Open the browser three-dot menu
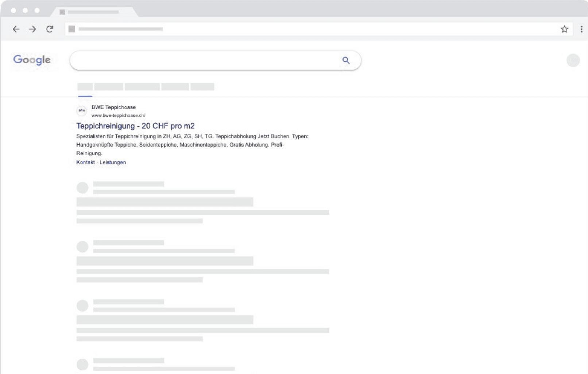588x374 pixels. pos(581,29)
